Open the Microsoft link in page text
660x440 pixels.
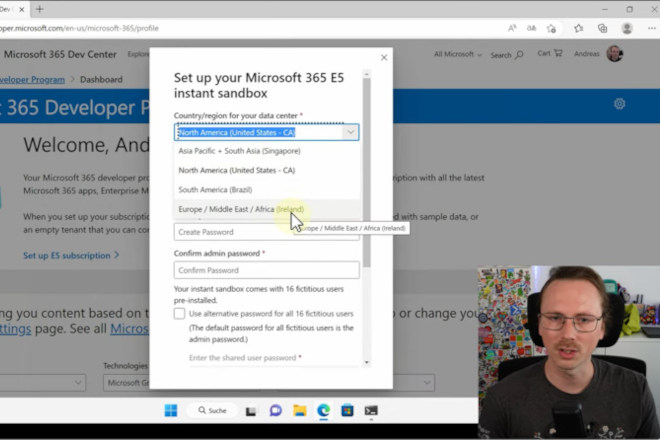tap(130, 328)
